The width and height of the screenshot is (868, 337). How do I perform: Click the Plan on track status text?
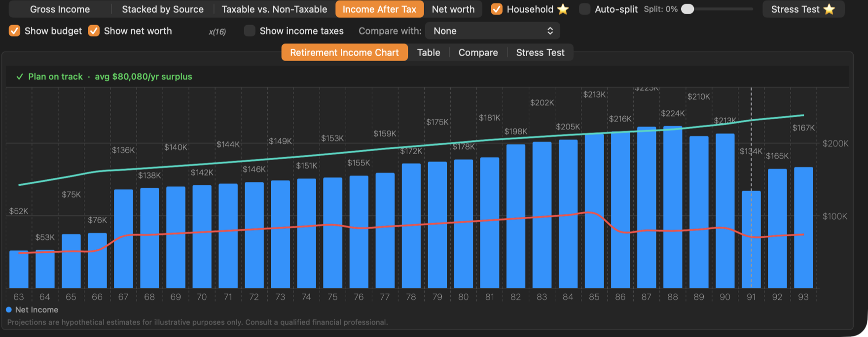55,77
